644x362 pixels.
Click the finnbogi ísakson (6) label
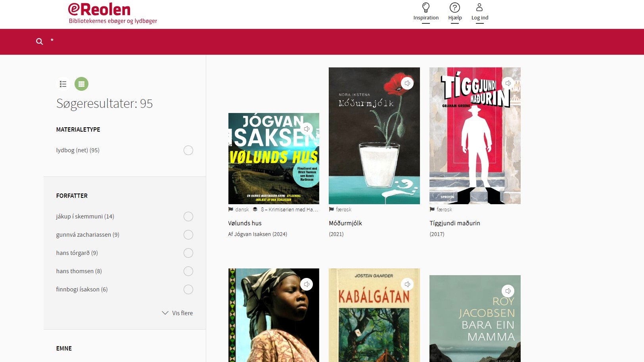click(82, 289)
